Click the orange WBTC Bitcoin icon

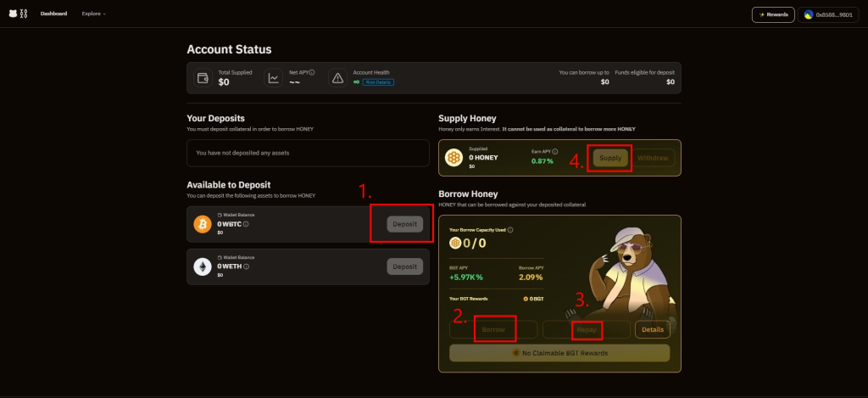(203, 224)
